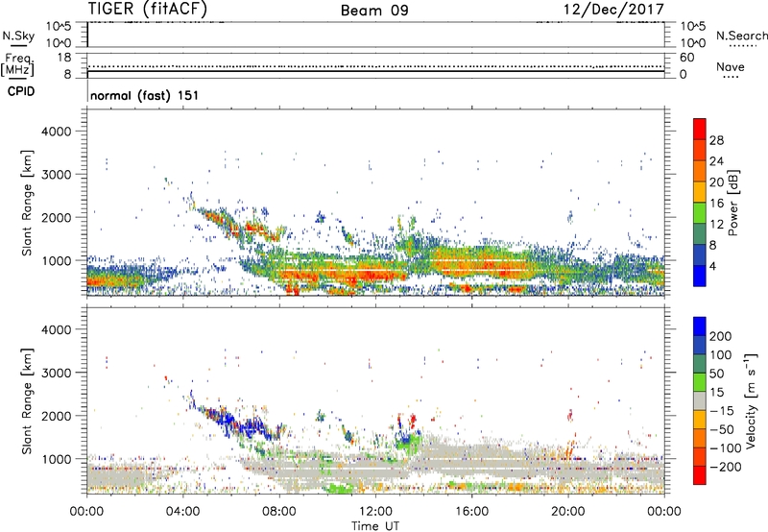Click the "4000" tick on the velocity panel
768x532 pixels.
pos(57,329)
